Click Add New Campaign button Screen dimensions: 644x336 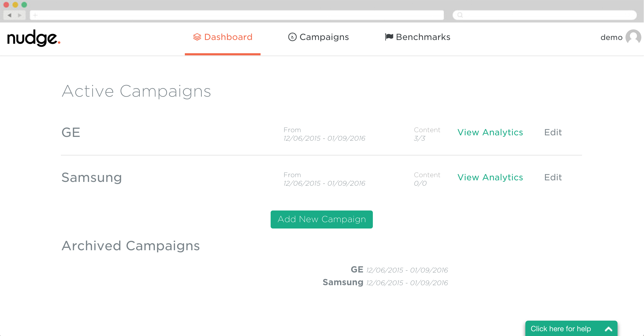point(321,219)
